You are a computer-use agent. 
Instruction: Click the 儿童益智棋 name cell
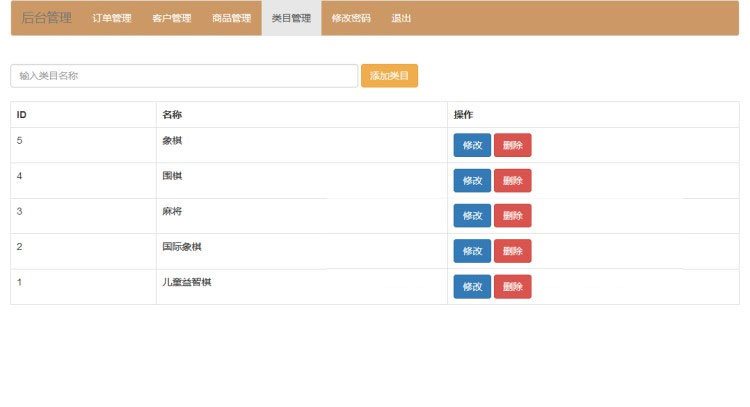pos(187,282)
